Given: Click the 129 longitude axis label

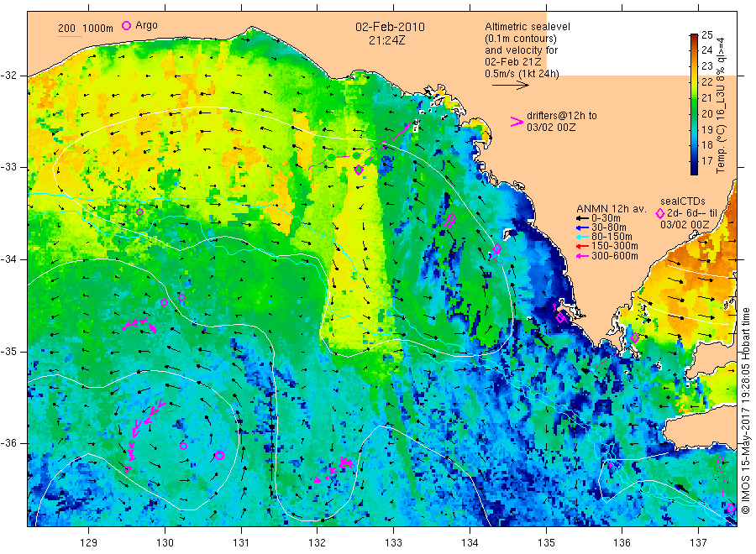Looking at the screenshot, I should click(x=89, y=543).
